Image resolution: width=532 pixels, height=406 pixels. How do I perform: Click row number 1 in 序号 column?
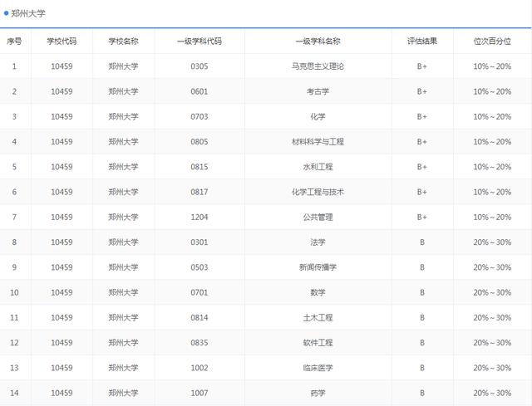(14, 66)
